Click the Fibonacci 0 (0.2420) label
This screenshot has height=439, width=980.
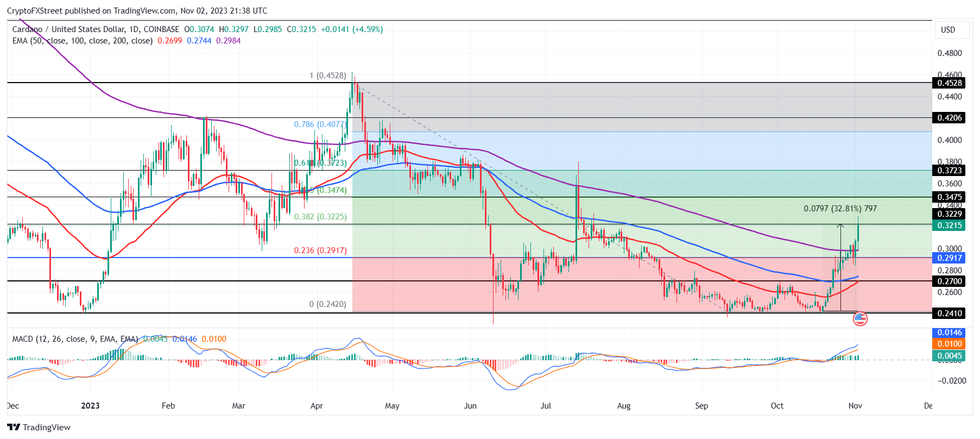point(328,304)
